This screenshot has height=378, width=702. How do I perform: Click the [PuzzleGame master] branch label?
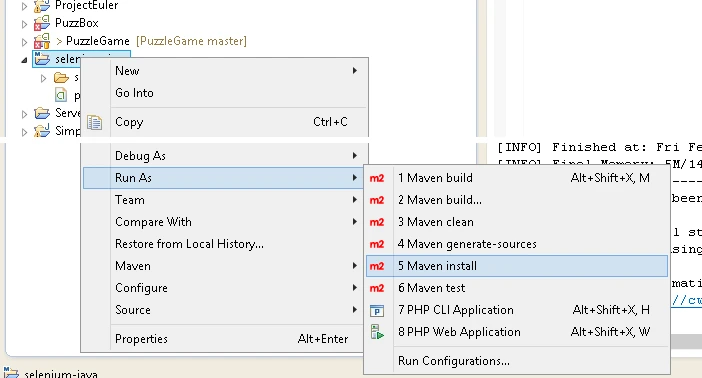pos(191,41)
